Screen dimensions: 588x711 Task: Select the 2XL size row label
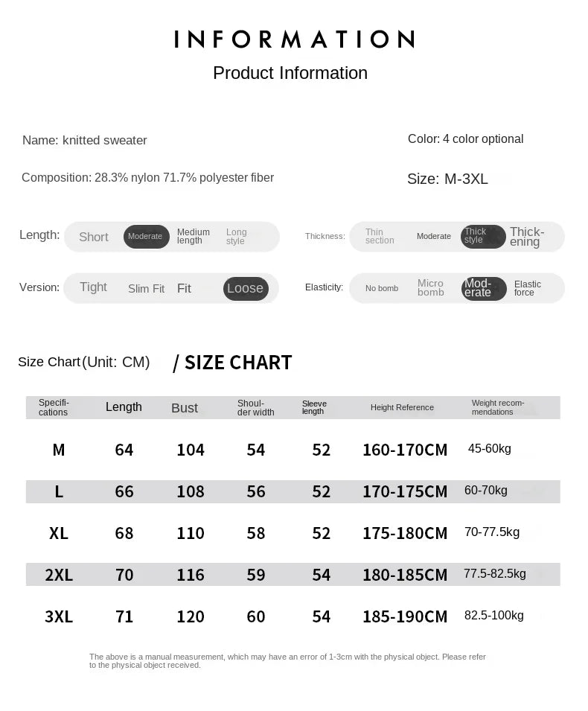coord(59,575)
